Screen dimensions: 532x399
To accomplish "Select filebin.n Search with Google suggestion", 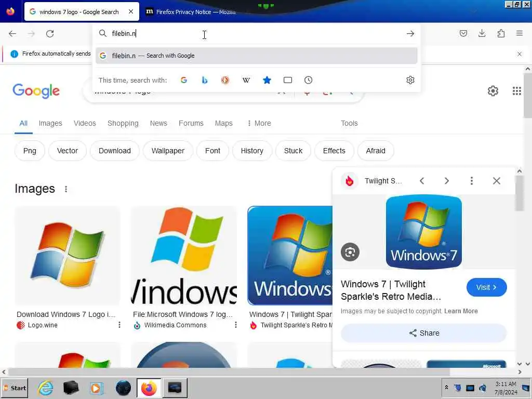I will [257, 56].
